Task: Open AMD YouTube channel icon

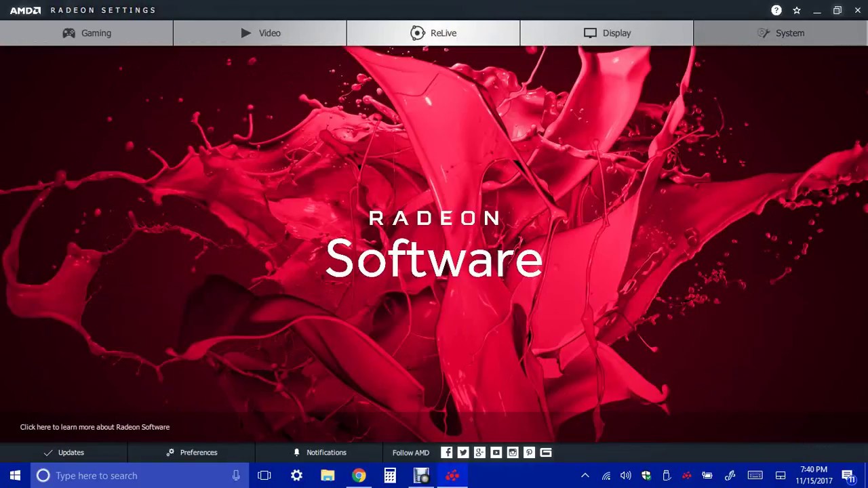Action: point(496,452)
